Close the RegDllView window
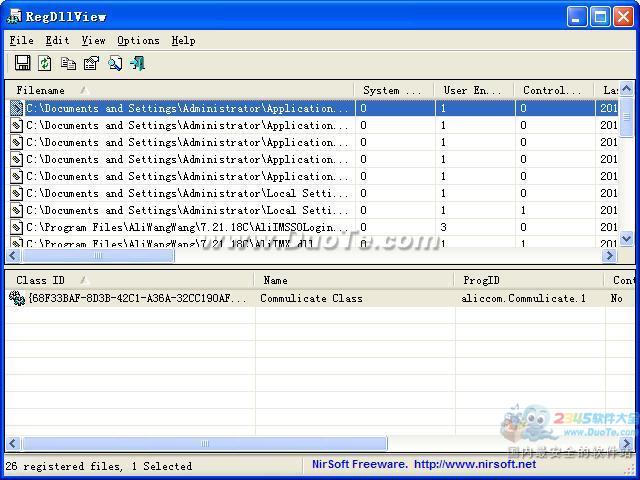Screen dimensions: 640x480 point(623,17)
